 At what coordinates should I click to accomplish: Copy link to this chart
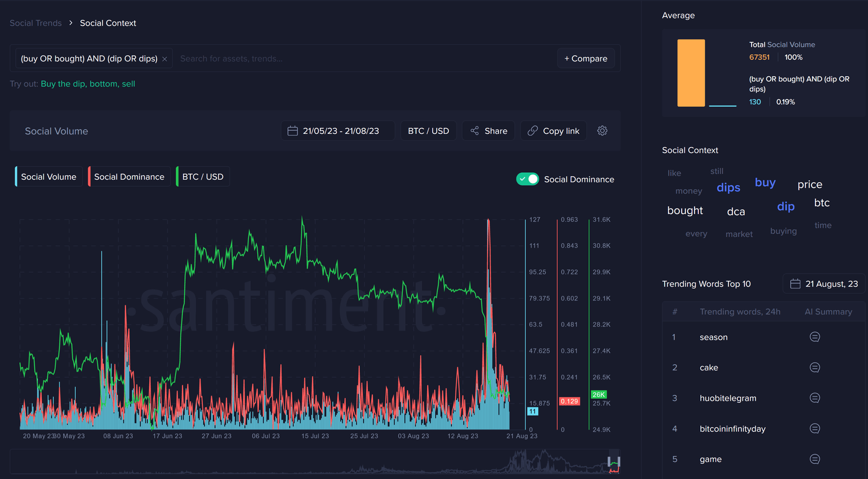click(553, 131)
